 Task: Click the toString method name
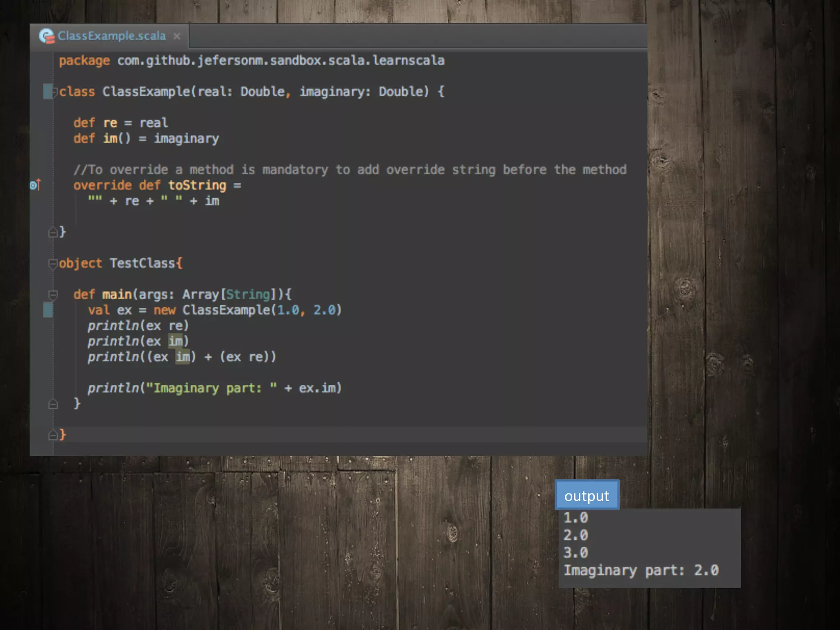[197, 185]
